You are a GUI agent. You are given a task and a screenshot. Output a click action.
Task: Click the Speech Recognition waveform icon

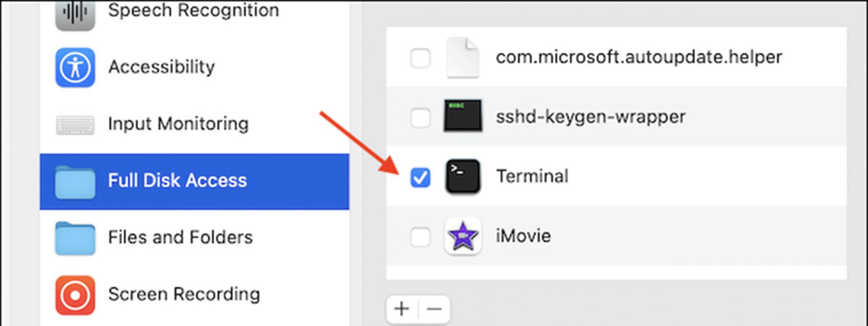point(75,14)
